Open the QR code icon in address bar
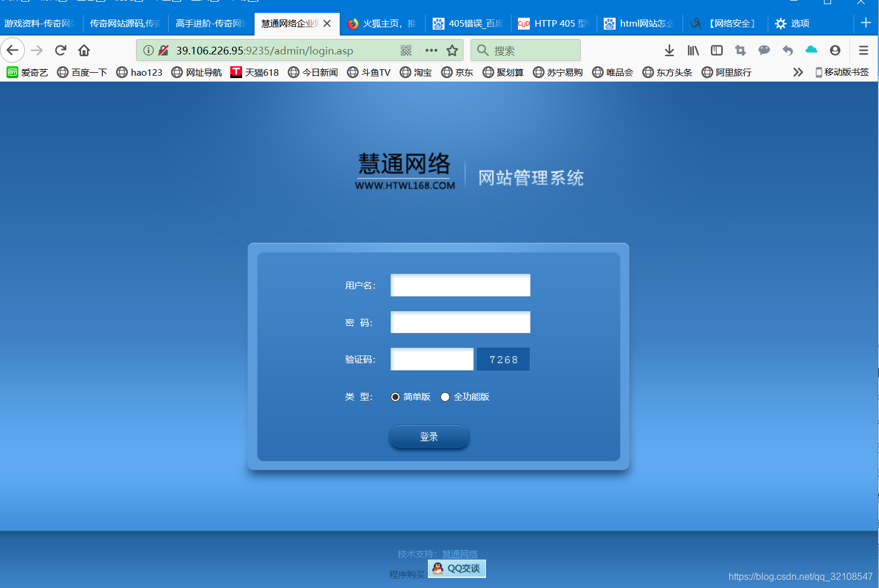This screenshot has width=879, height=588. pyautogui.click(x=406, y=50)
